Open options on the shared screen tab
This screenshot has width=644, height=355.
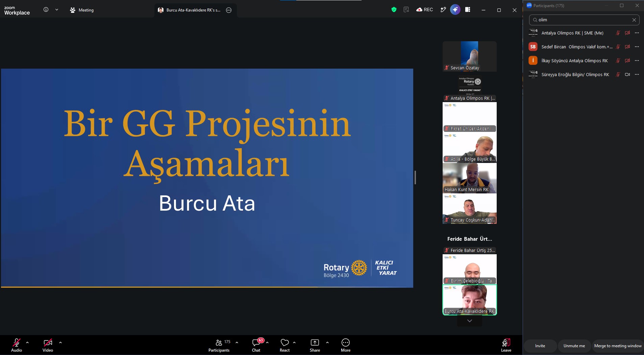tap(229, 10)
